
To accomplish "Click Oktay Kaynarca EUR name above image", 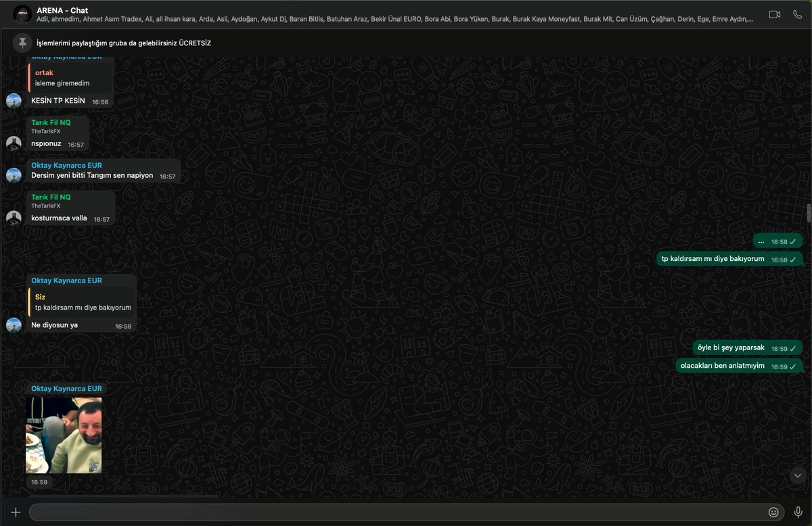I will [x=66, y=389].
